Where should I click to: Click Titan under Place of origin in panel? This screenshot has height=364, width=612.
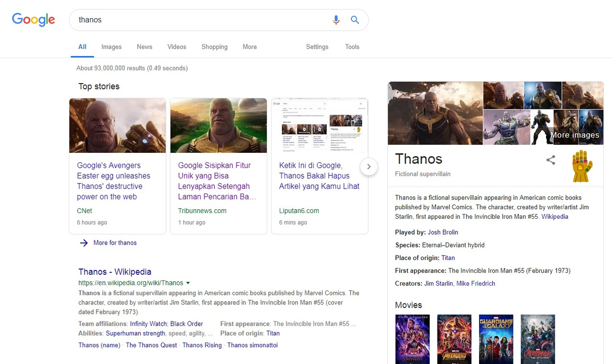pos(448,258)
